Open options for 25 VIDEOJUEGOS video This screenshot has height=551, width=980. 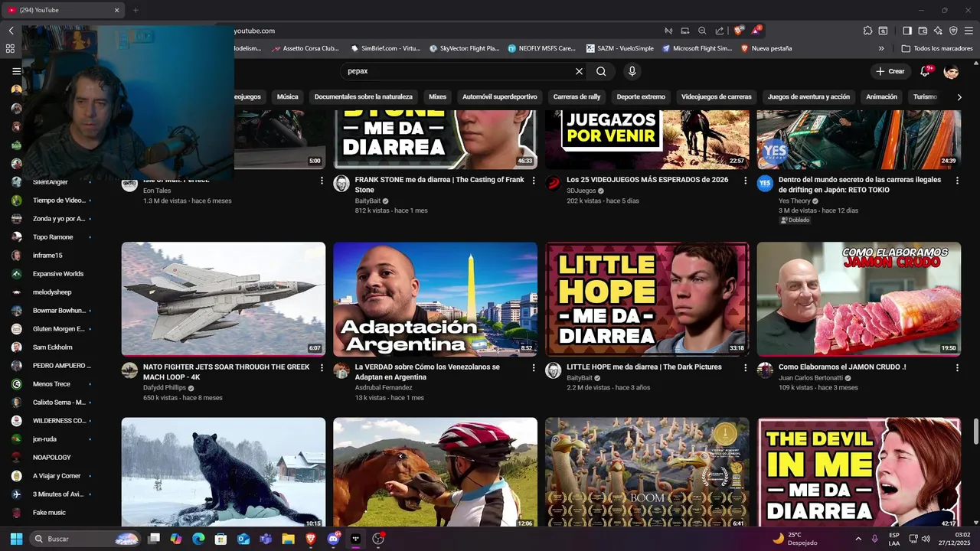tap(746, 181)
